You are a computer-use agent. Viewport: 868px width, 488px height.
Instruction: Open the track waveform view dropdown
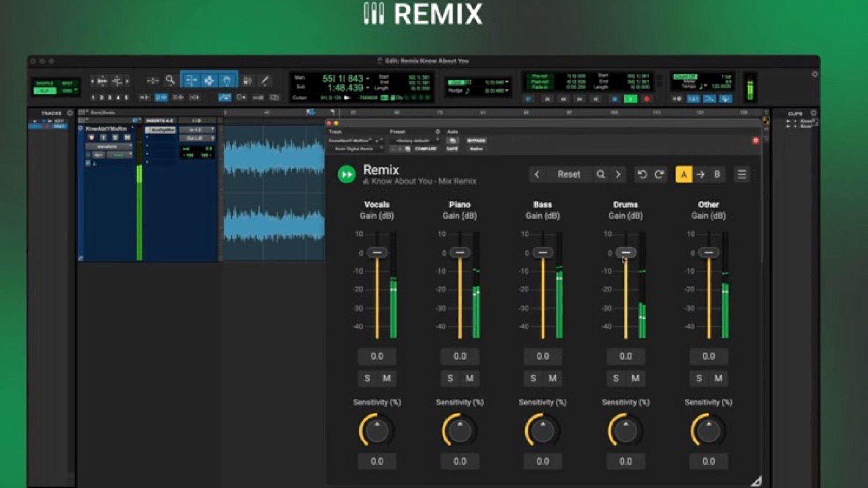tap(108, 146)
